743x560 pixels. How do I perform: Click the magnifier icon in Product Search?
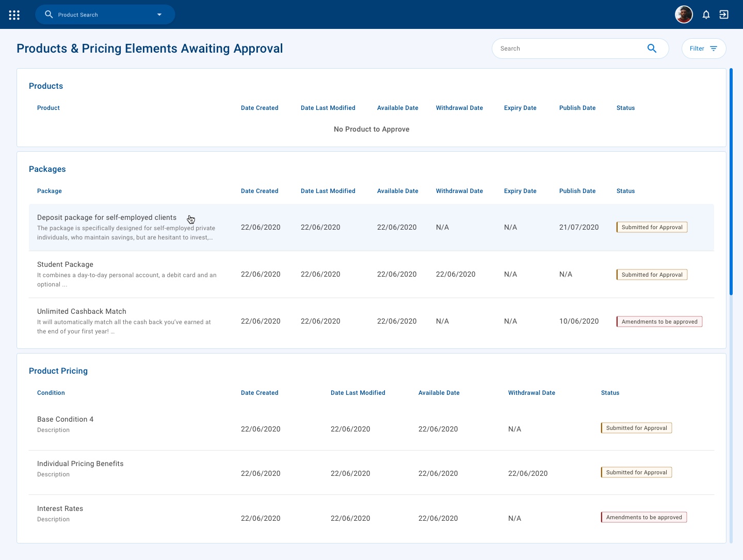point(49,14)
